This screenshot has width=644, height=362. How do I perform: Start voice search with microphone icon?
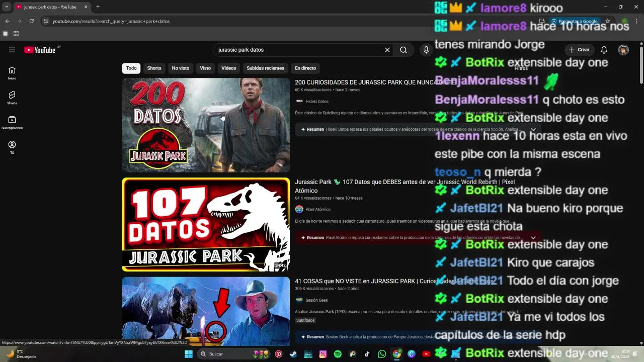[426, 50]
